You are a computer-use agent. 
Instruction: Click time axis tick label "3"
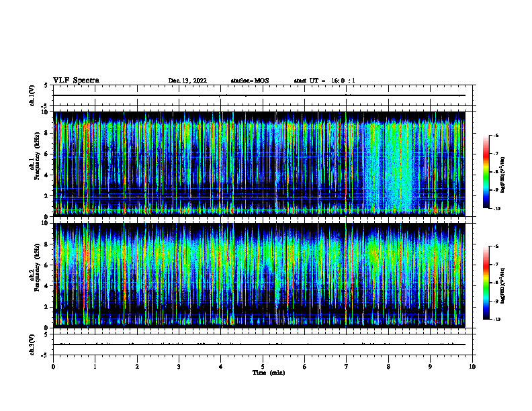[179, 367]
